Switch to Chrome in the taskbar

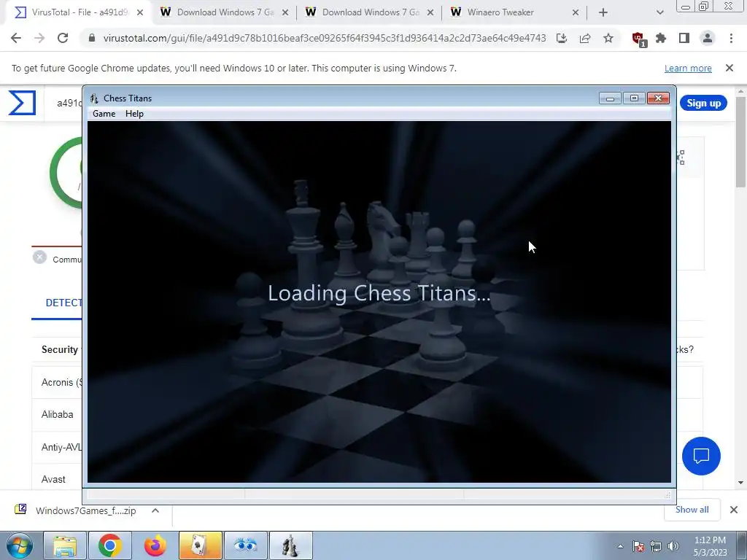(x=110, y=545)
